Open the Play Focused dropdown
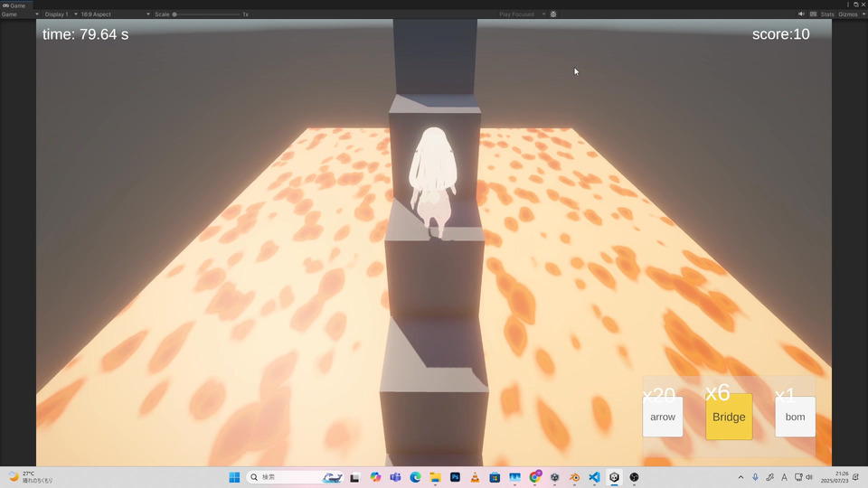Viewport: 868px width, 488px height. point(522,14)
